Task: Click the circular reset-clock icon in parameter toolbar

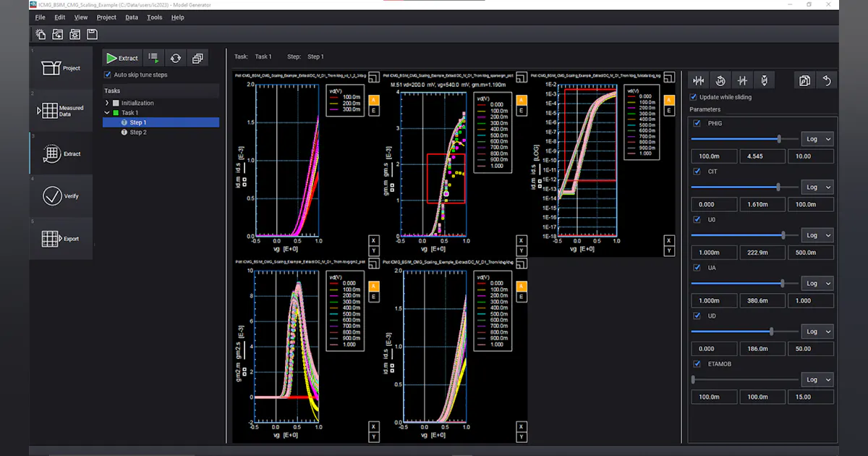Action: coord(720,80)
